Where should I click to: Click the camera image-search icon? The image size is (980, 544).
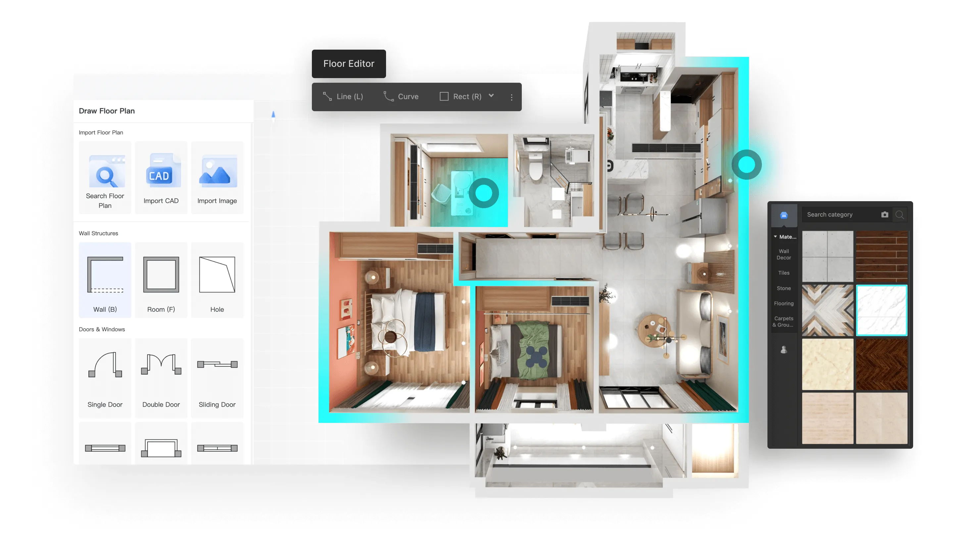pos(885,215)
